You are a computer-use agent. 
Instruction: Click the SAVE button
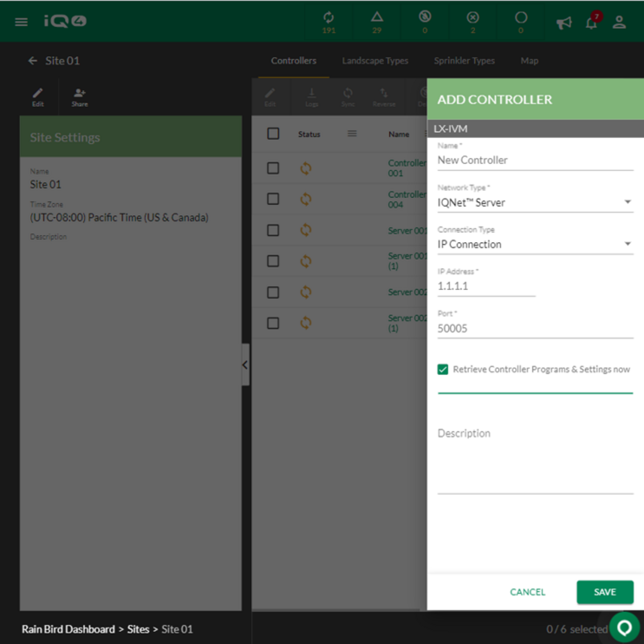click(605, 592)
